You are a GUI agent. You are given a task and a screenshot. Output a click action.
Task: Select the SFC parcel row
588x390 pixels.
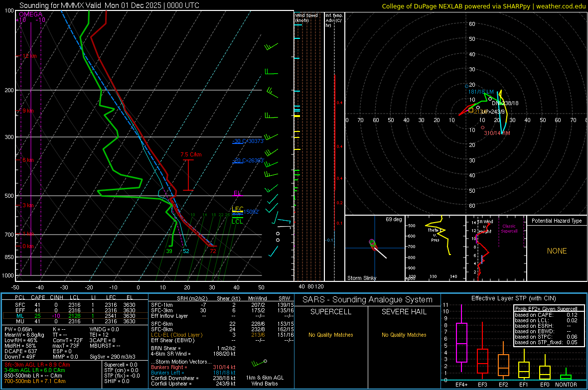(x=75, y=305)
